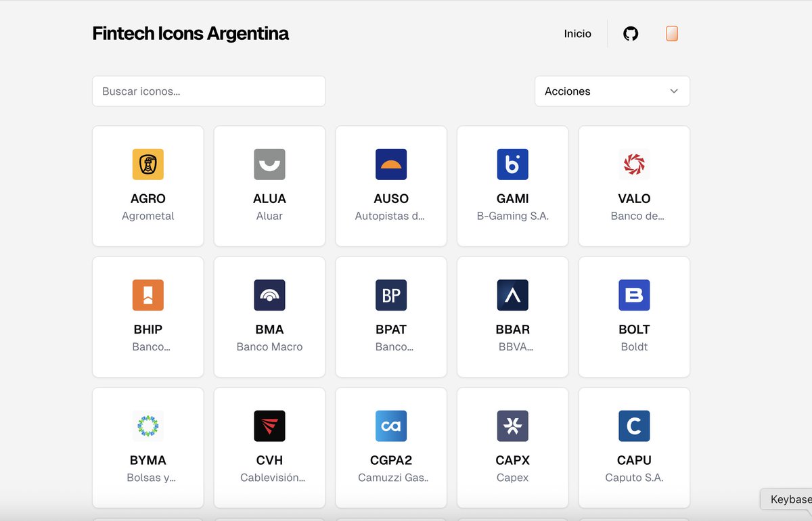
Task: Click the "Caputo S.A." label
Action: [634, 478]
